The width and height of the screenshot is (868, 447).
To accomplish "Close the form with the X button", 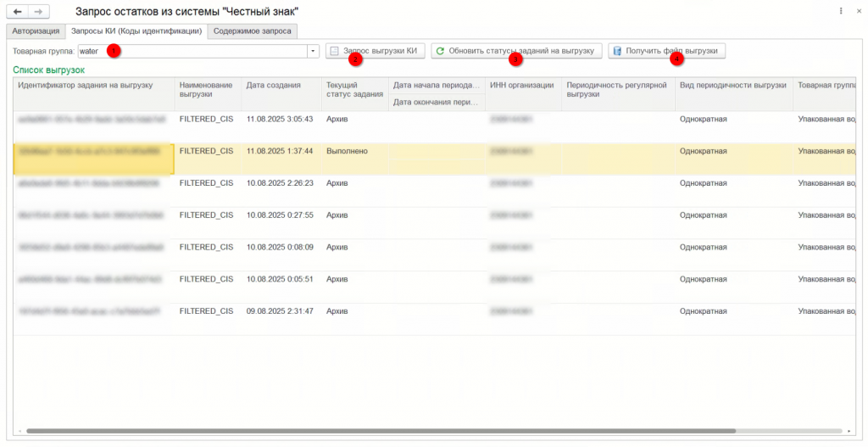I will (x=859, y=11).
